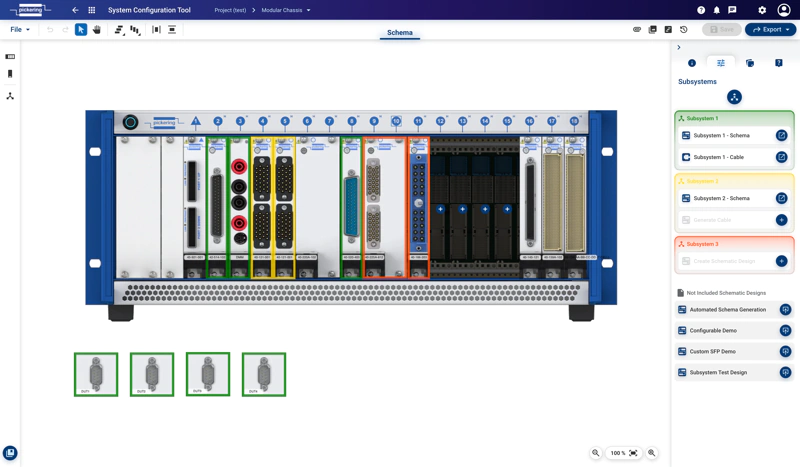This screenshot has height=467, width=800.
Task: Open the chassis rack icon in left sidebar
Action: pyautogui.click(x=10, y=57)
